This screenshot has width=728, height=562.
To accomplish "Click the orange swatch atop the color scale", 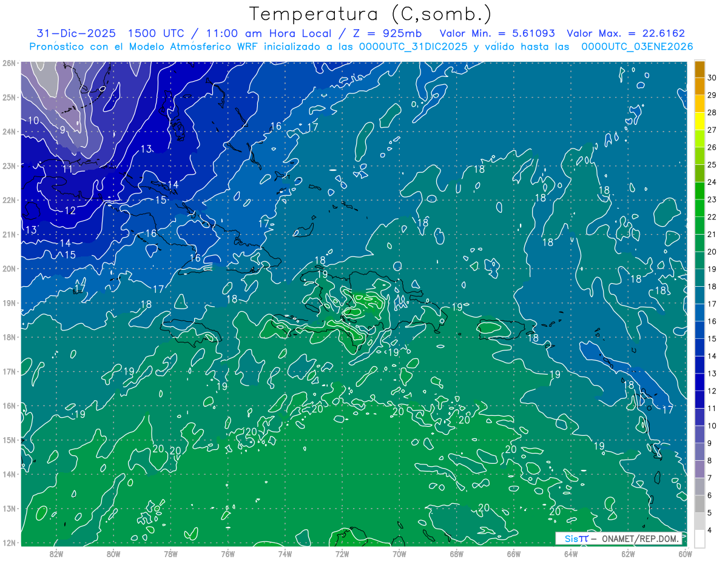I will tap(699, 70).
